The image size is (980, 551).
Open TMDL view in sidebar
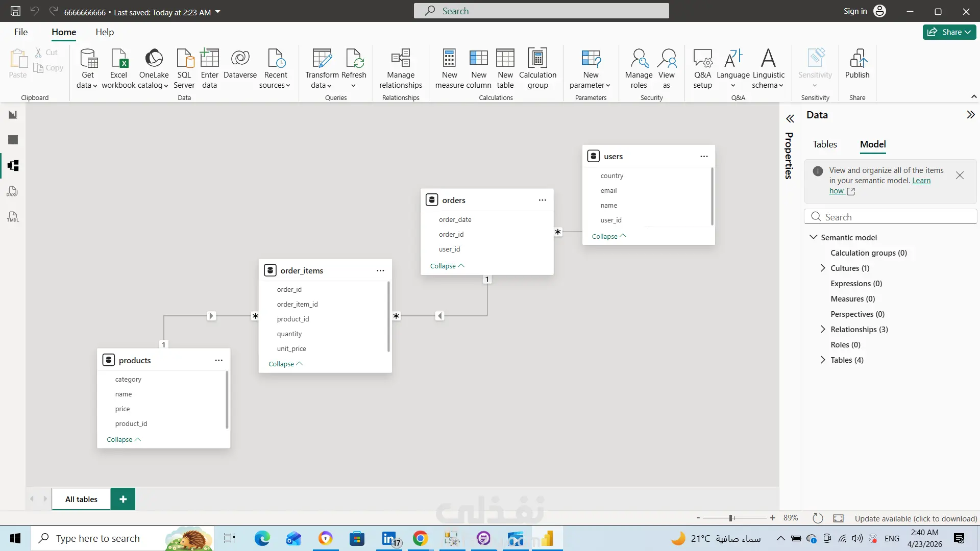click(x=13, y=217)
